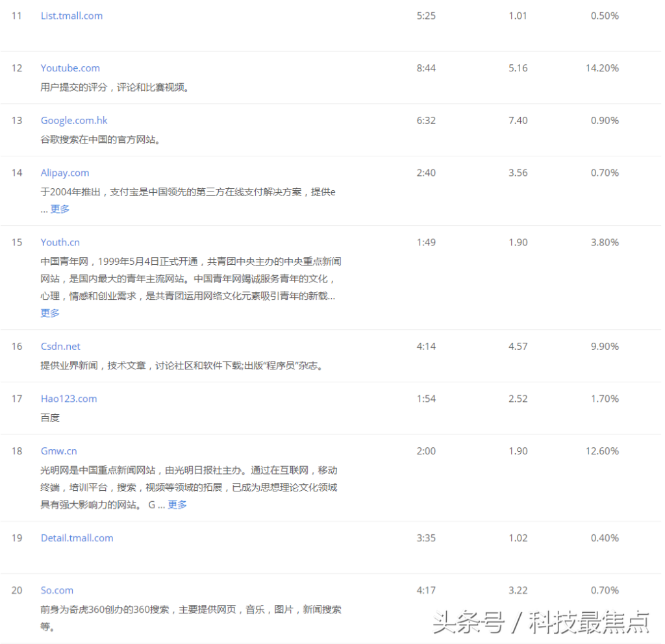Select percentage 3.80% for Youth.cn
Viewport: 665px width, 644px height.
605,242
